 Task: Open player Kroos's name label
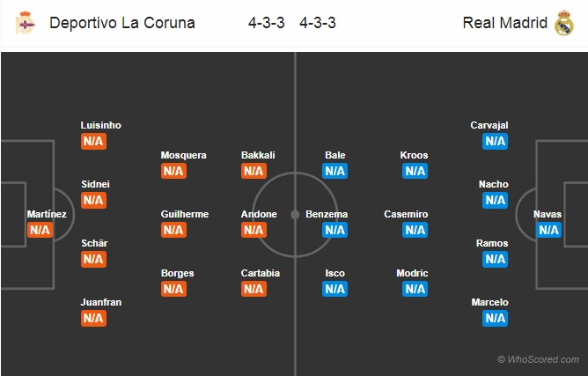click(414, 155)
